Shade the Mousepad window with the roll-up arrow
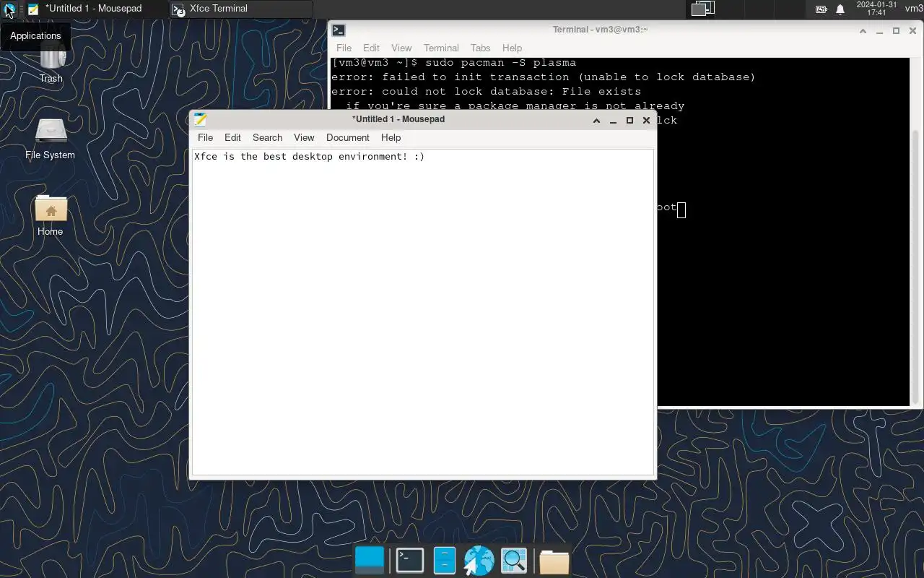The height and width of the screenshot is (578, 924). pyautogui.click(x=596, y=121)
